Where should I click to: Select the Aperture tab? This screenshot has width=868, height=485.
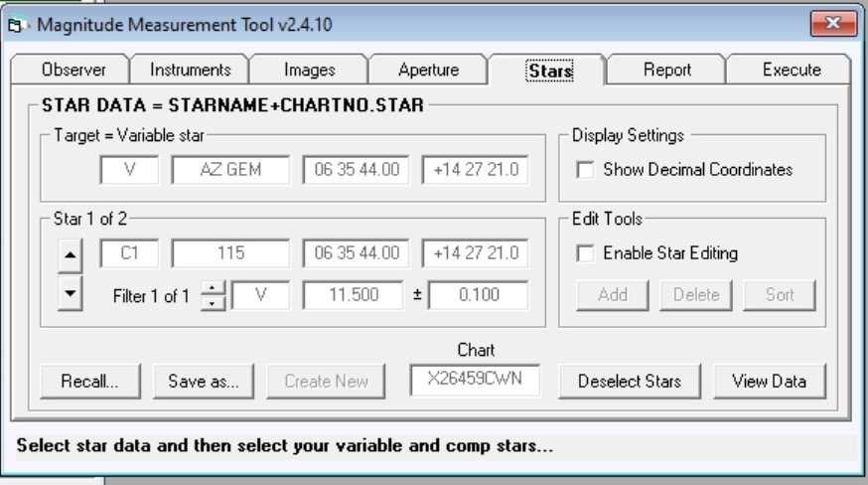coord(428,70)
